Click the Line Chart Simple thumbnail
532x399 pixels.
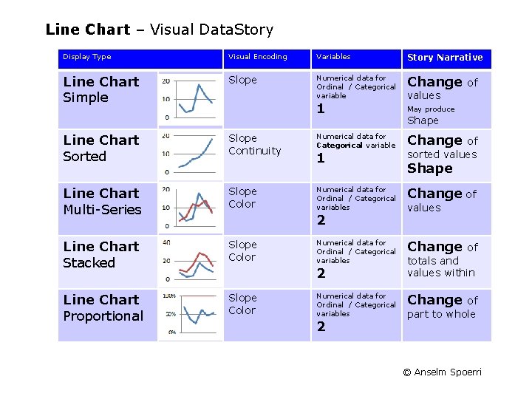(x=190, y=99)
